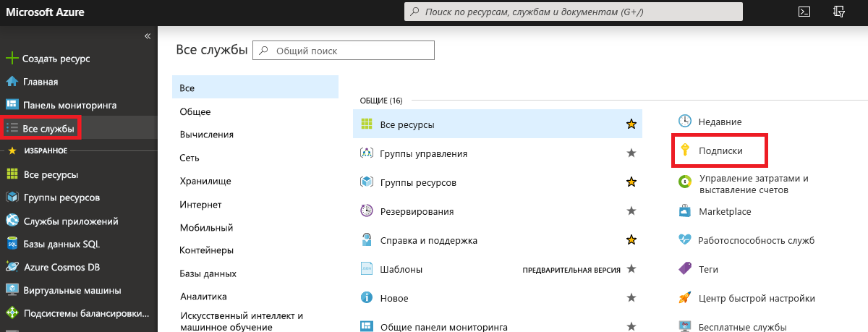Screen dimensions: 868x332
Task: Click the support icon for Справка и поддержка
Action: [366, 240]
